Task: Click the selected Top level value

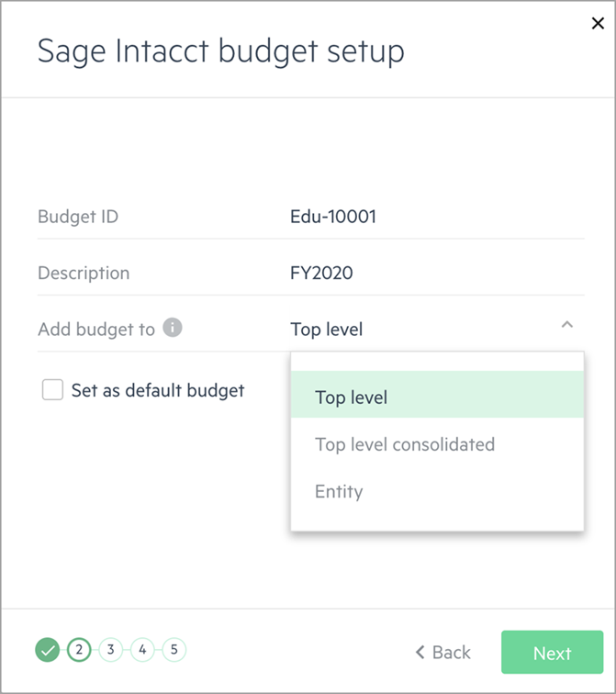Action: pyautogui.click(x=327, y=330)
